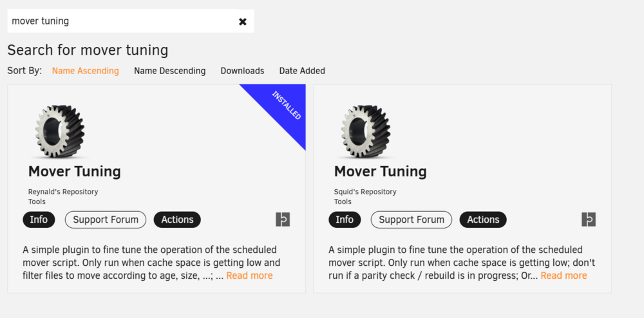Sort results by Name Ascending
Screen dimensions: 644x318
point(86,71)
